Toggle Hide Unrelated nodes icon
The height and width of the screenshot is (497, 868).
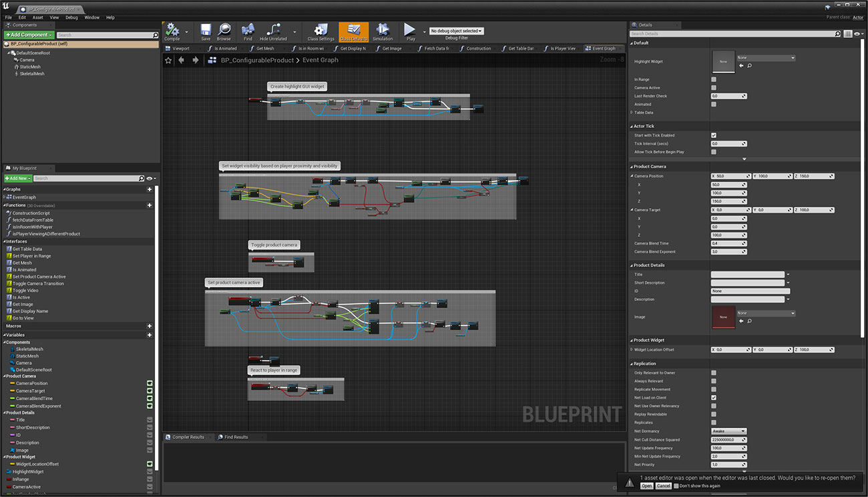click(273, 30)
